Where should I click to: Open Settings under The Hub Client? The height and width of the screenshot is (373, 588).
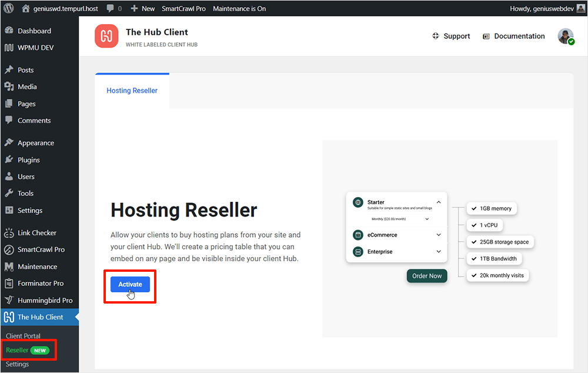17,364
